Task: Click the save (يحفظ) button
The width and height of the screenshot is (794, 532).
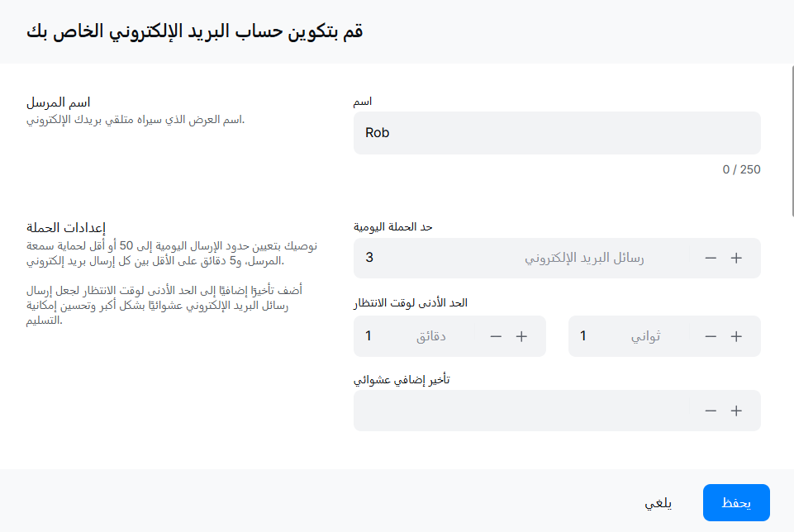Action: coord(736,503)
